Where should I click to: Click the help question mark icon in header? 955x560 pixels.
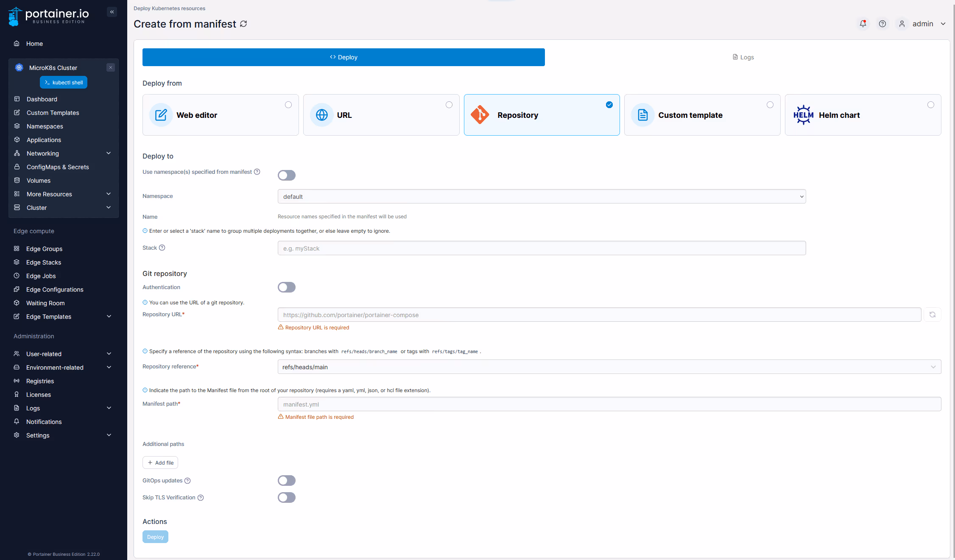click(x=882, y=24)
